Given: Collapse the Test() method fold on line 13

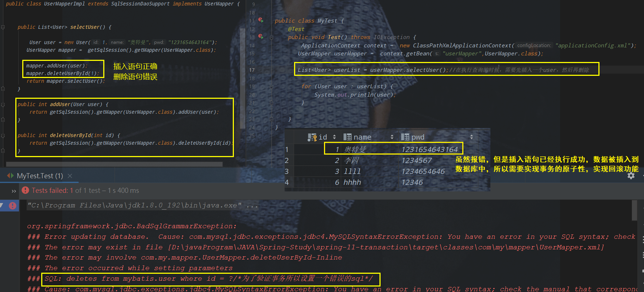Looking at the screenshot, I should coord(271,37).
